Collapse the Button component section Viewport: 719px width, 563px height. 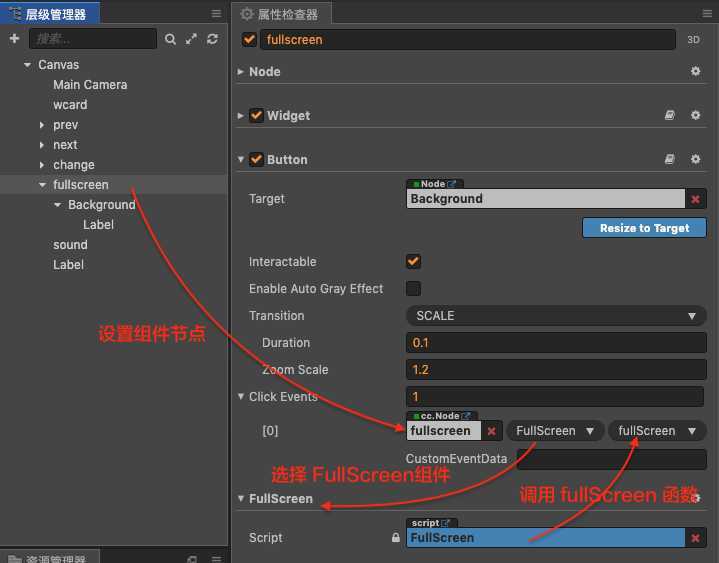[x=240, y=159]
